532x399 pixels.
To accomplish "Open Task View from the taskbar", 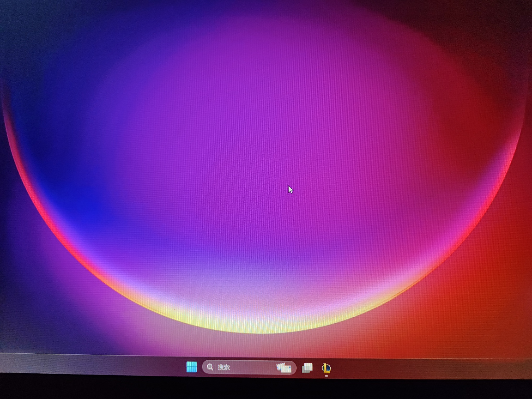I will (x=307, y=368).
